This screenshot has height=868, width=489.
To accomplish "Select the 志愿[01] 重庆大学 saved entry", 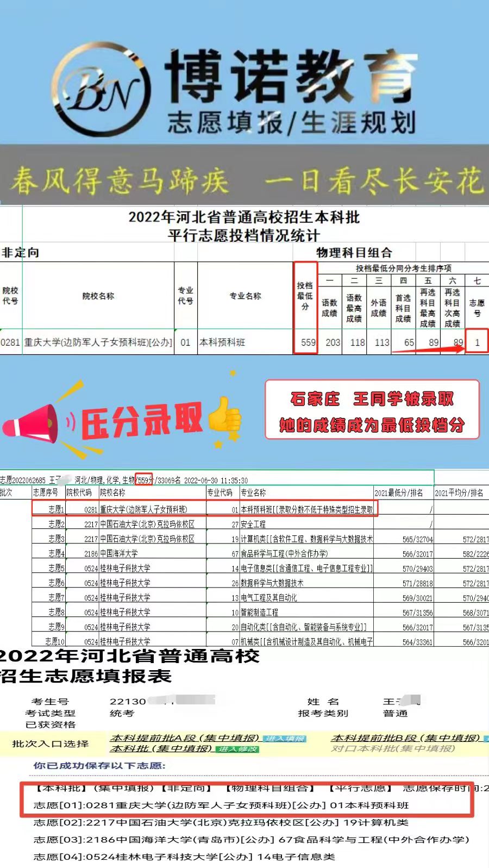I will point(221,805).
